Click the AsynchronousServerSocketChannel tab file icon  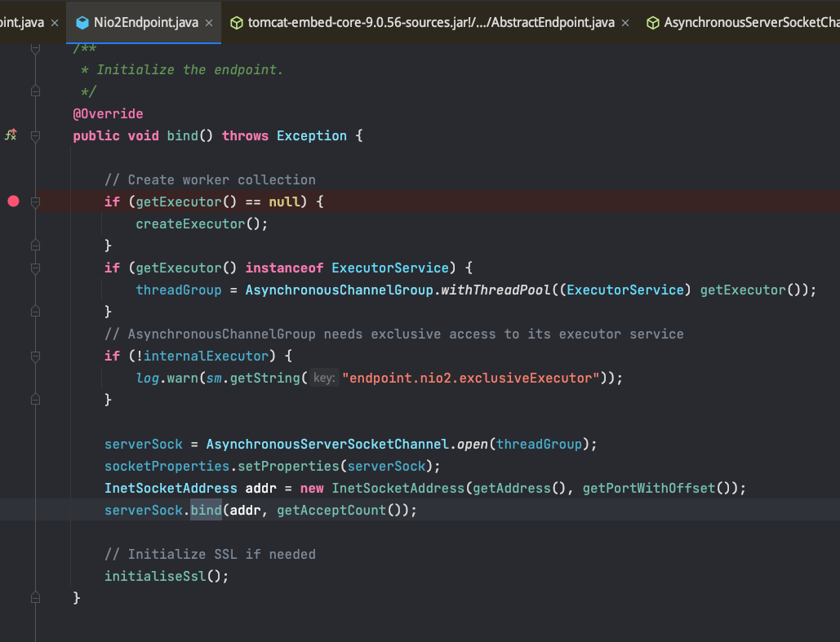(x=652, y=23)
